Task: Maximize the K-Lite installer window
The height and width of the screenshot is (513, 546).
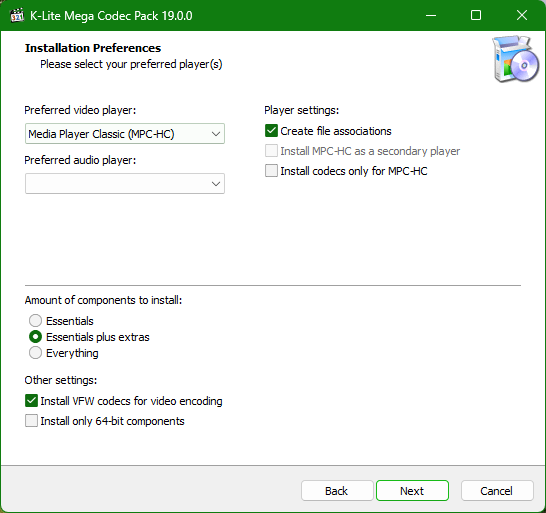Action: [x=476, y=15]
